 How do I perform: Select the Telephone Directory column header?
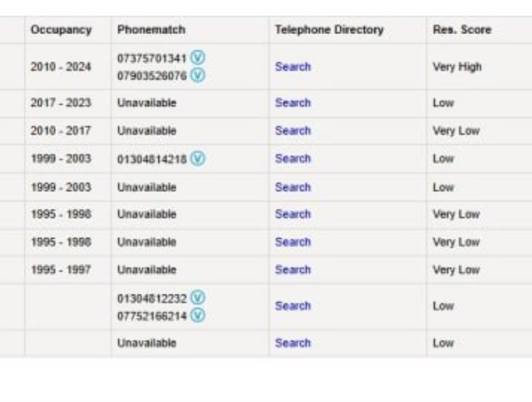(329, 30)
